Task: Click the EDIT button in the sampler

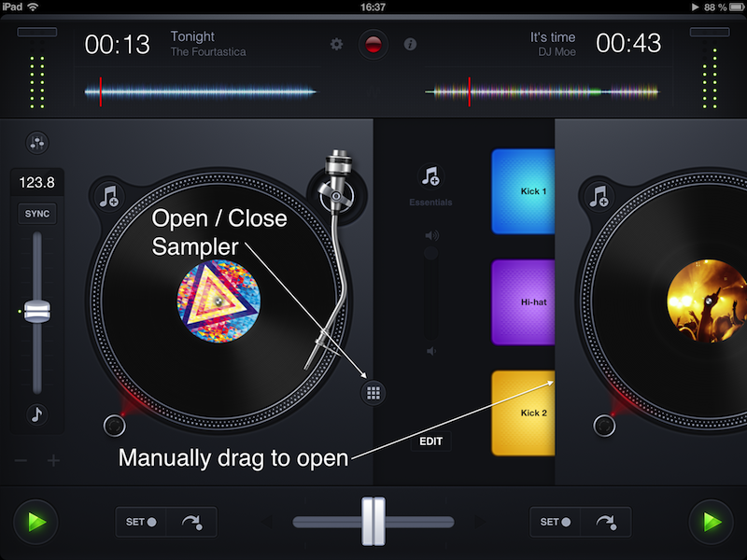Action: tap(430, 441)
